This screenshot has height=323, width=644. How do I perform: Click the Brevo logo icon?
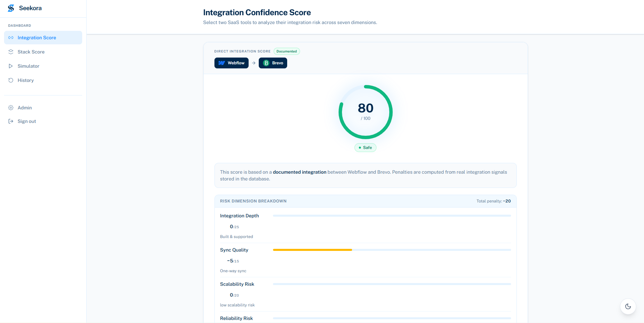click(266, 63)
